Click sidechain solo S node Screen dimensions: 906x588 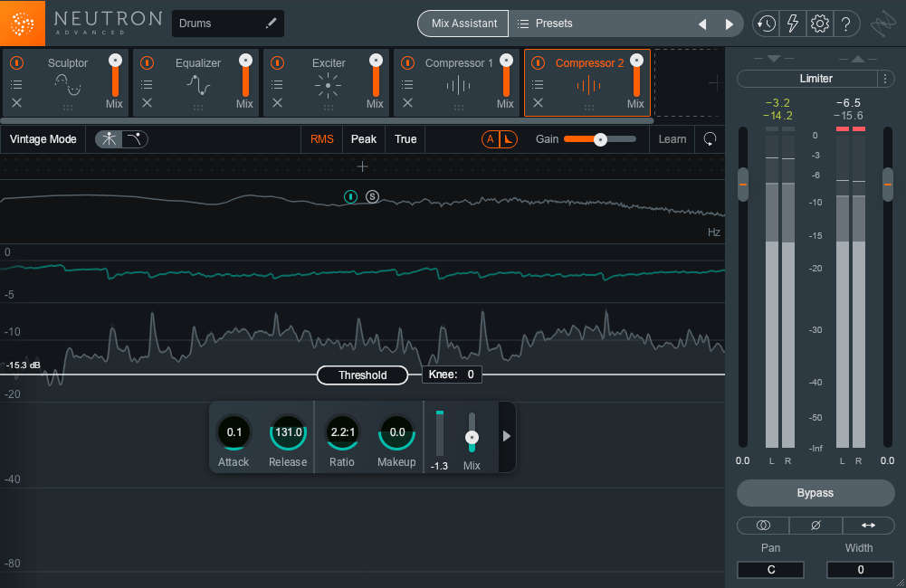pyautogui.click(x=372, y=197)
